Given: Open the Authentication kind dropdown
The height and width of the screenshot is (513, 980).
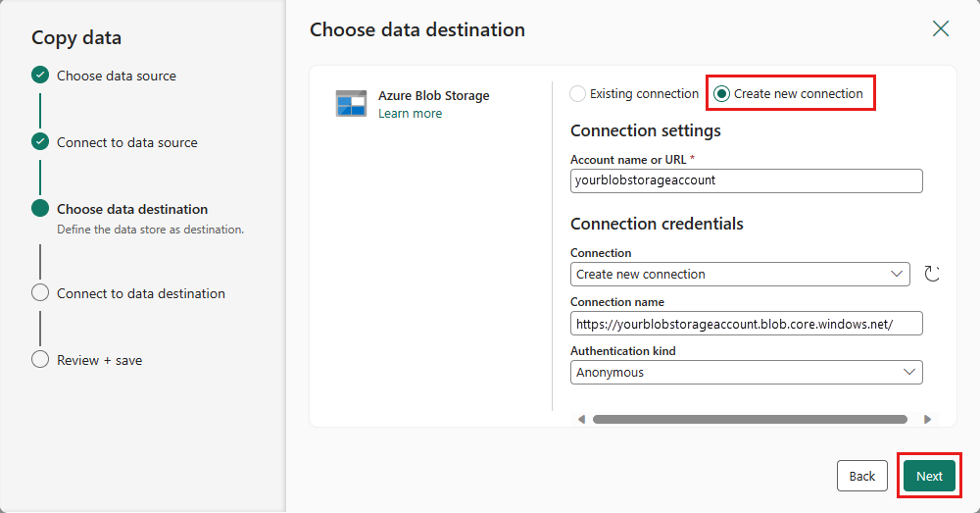Looking at the screenshot, I should 746,372.
